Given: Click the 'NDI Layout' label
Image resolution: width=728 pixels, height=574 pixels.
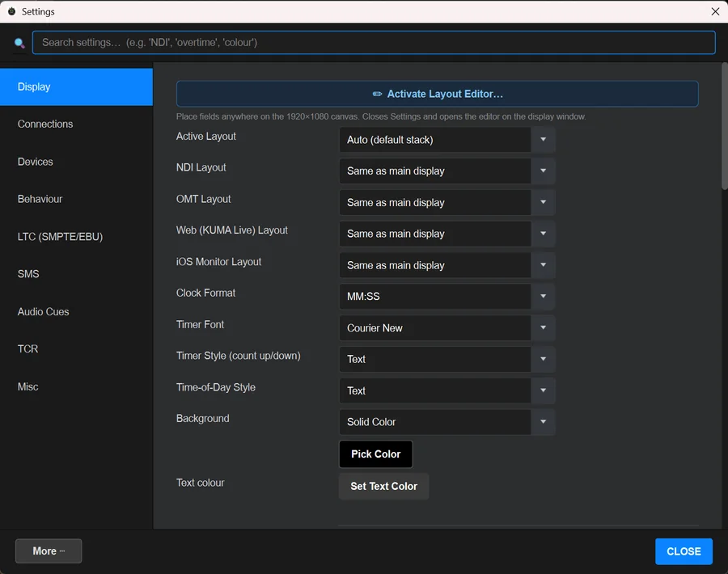Looking at the screenshot, I should coord(201,167).
